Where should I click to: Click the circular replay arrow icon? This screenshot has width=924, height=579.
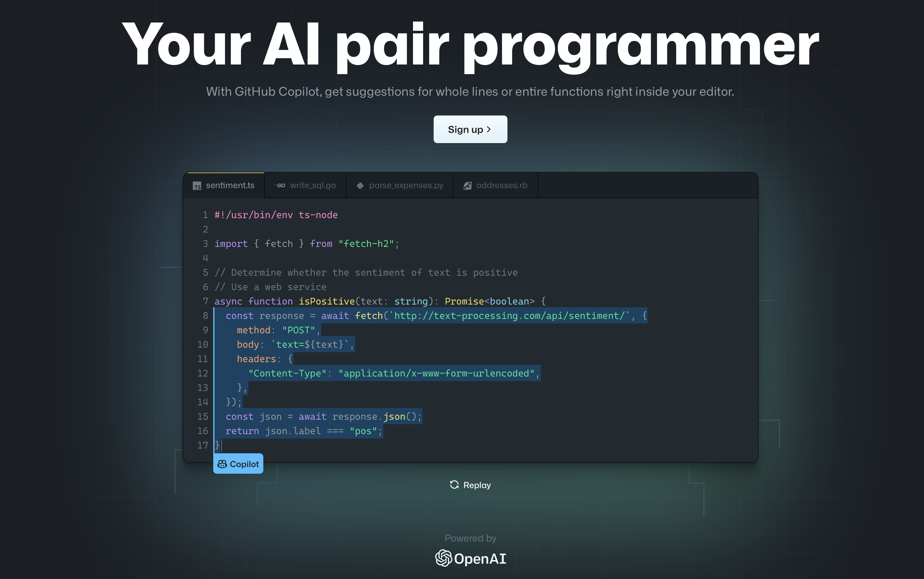pyautogui.click(x=454, y=485)
